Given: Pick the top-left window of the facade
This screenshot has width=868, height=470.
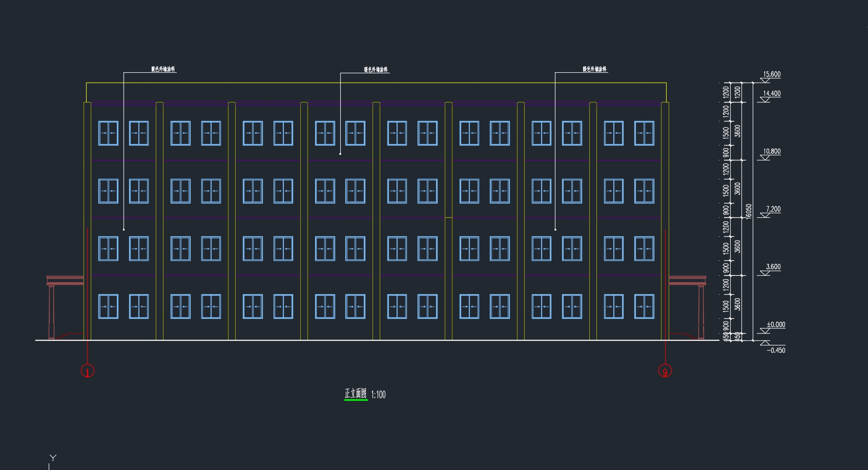Looking at the screenshot, I should tap(108, 133).
